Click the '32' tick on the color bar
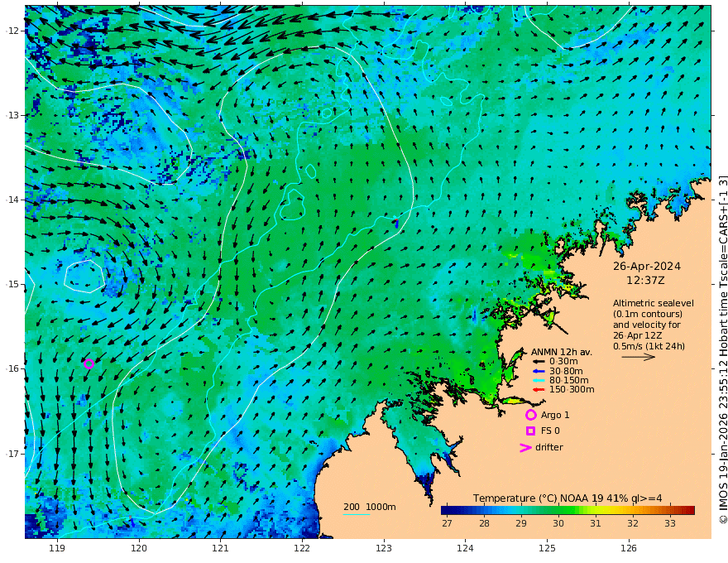The height and width of the screenshot is (563, 728). (x=632, y=523)
